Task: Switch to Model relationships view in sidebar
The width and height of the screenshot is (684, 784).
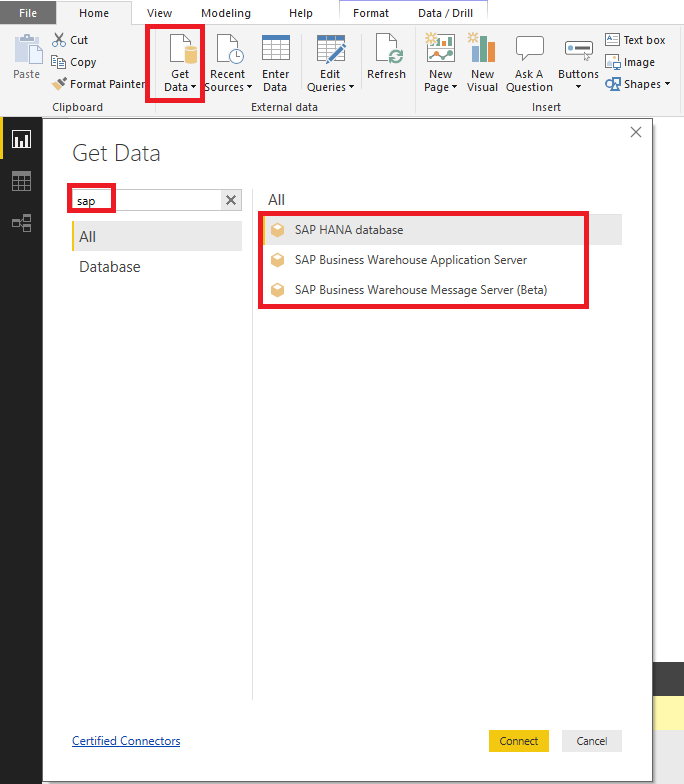Action: click(21, 223)
